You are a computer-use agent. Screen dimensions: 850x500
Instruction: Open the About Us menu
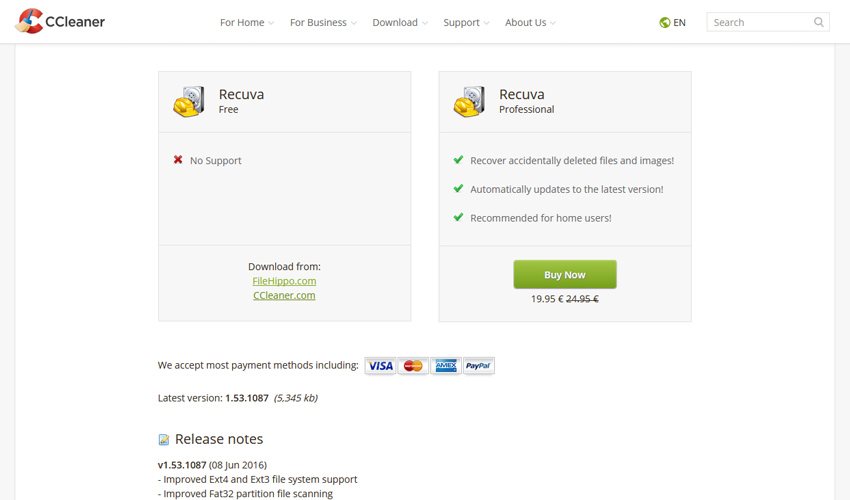pos(529,22)
